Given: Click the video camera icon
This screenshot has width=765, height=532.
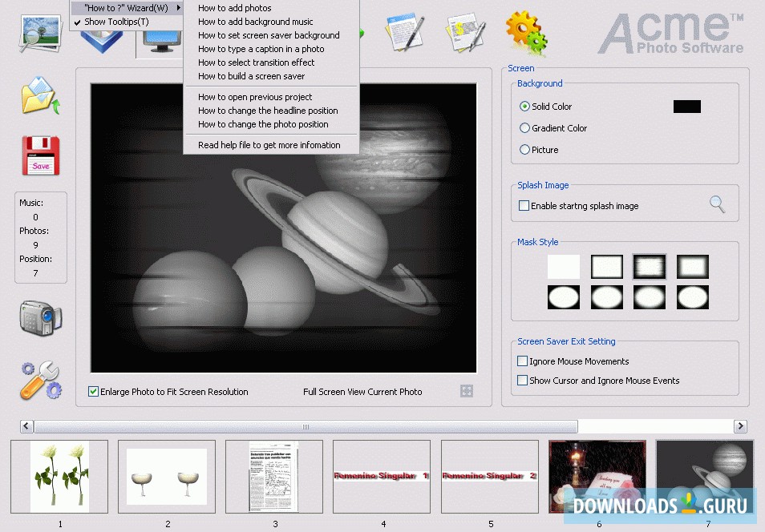Looking at the screenshot, I should point(40,317).
